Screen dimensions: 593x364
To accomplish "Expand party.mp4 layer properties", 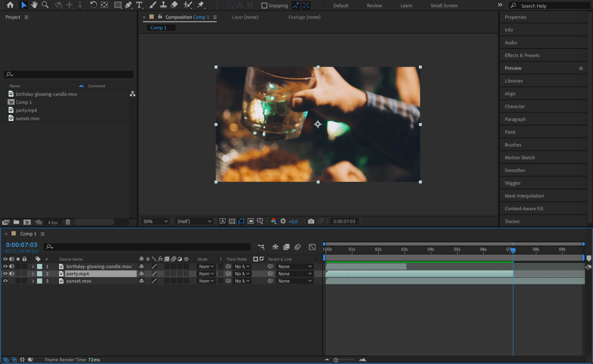I will click(33, 274).
